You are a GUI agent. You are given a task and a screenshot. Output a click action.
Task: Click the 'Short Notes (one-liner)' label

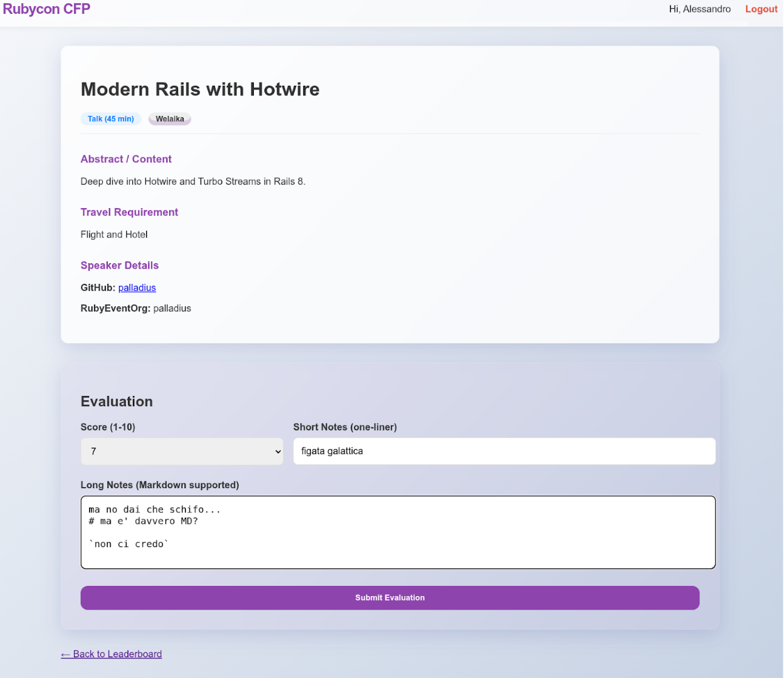(345, 427)
